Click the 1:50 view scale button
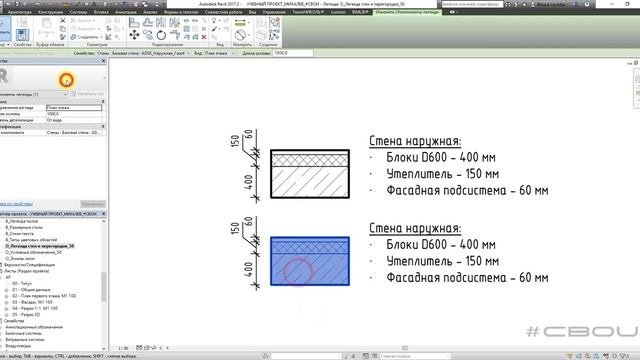Viewport: 640px width, 360px height. click(123, 348)
